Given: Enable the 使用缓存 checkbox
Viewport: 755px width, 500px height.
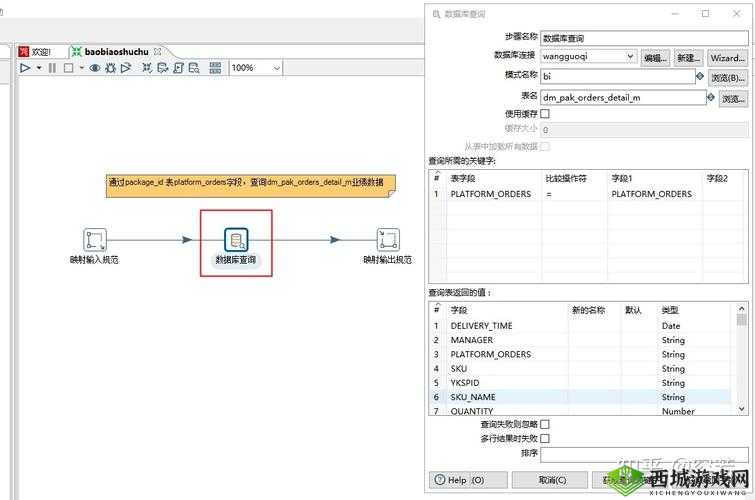Looking at the screenshot, I should [x=545, y=114].
